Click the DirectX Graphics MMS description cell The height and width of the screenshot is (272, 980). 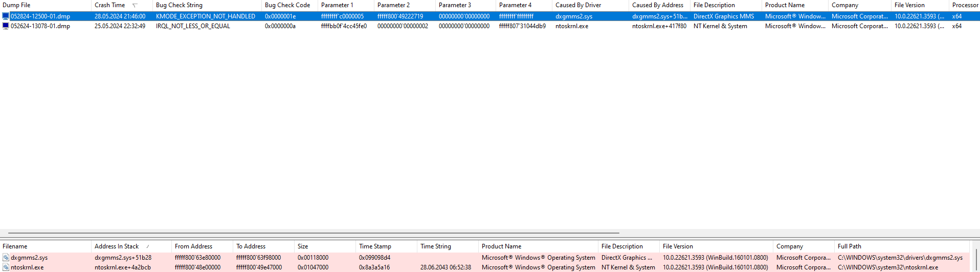click(x=724, y=16)
